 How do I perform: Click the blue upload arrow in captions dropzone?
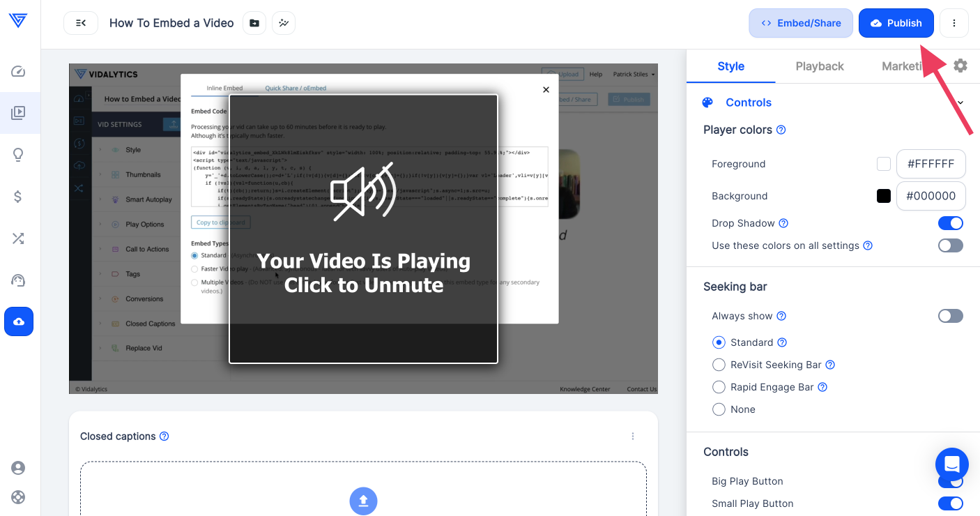(x=363, y=501)
